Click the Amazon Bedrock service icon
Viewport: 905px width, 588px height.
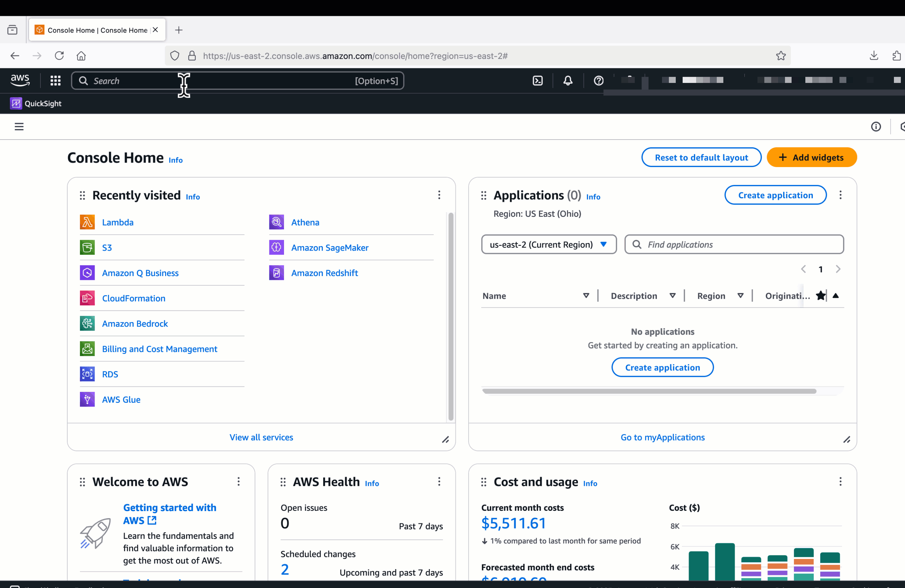pos(87,324)
